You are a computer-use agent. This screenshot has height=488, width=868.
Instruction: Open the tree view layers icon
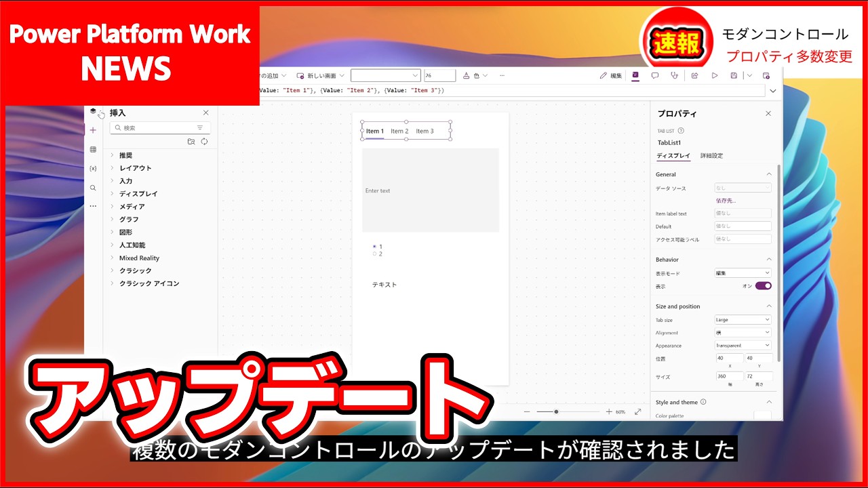(x=93, y=111)
